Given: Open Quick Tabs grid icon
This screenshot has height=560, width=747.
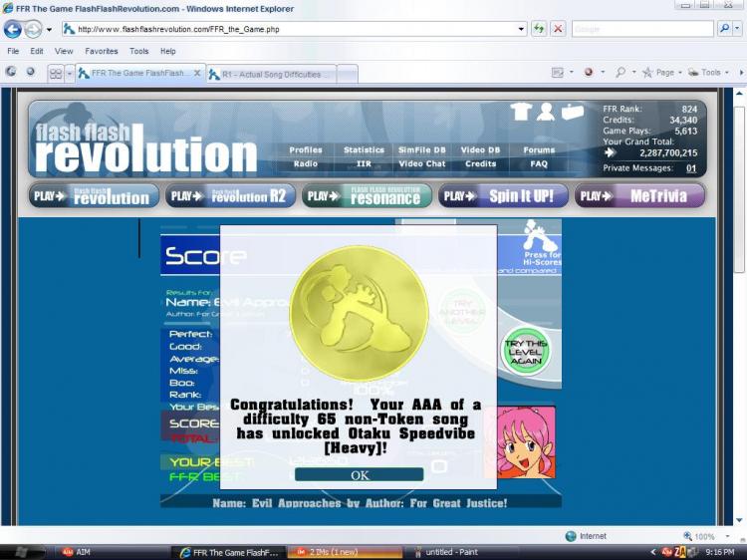Looking at the screenshot, I should click(x=56, y=74).
